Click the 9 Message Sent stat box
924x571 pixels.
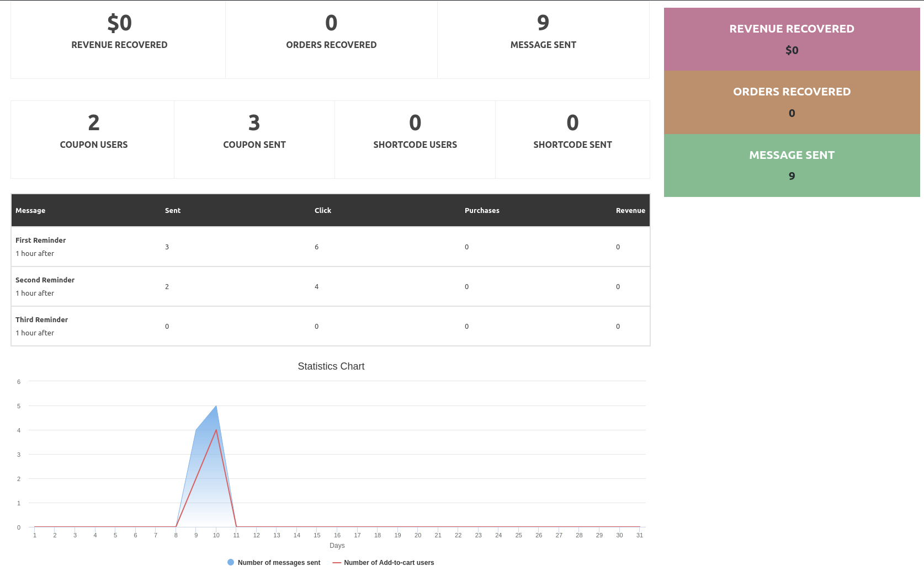point(543,40)
